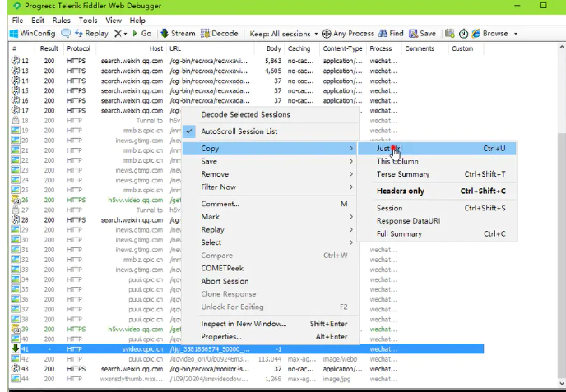Click the image icon of session 44
The height and width of the screenshot is (392, 566).
point(15,379)
